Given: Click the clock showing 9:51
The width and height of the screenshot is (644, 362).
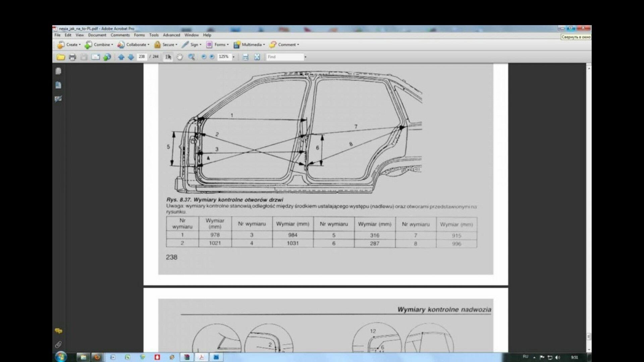Looking at the screenshot, I should pos(574,357).
